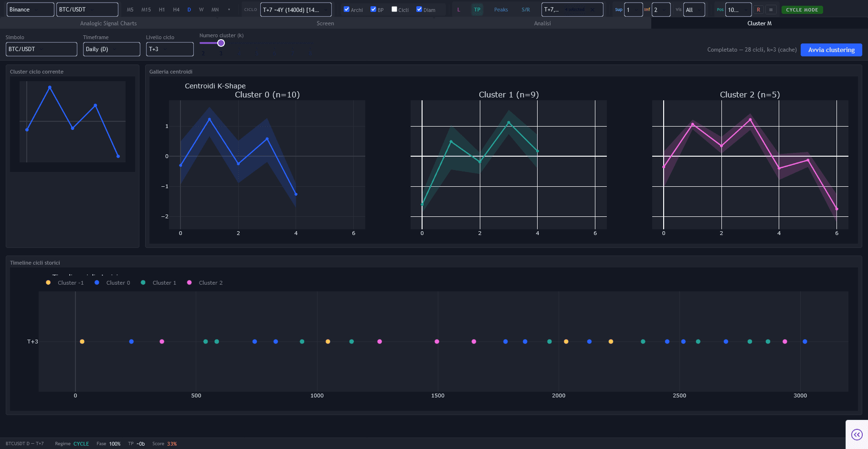Viewport: 868px width, 449px height.
Task: Click the pink timeline dot at 1500
Action: point(437,342)
